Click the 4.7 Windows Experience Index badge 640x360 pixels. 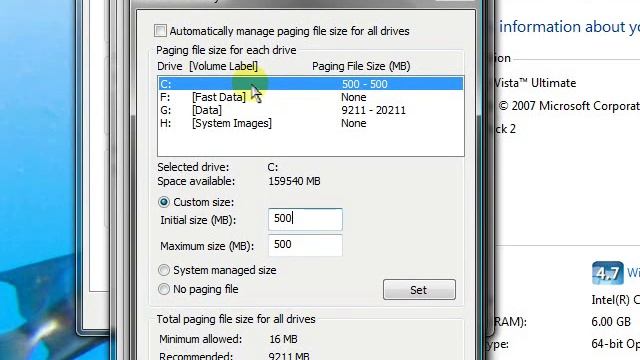coord(608,273)
